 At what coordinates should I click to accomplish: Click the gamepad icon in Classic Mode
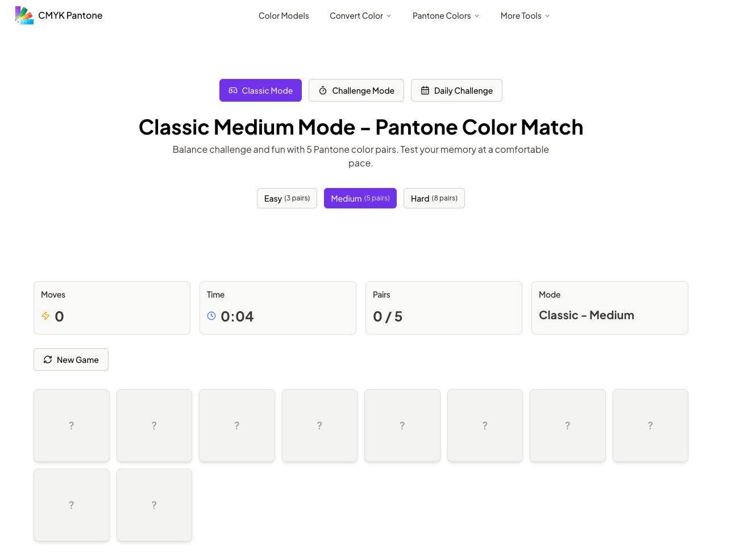click(233, 90)
